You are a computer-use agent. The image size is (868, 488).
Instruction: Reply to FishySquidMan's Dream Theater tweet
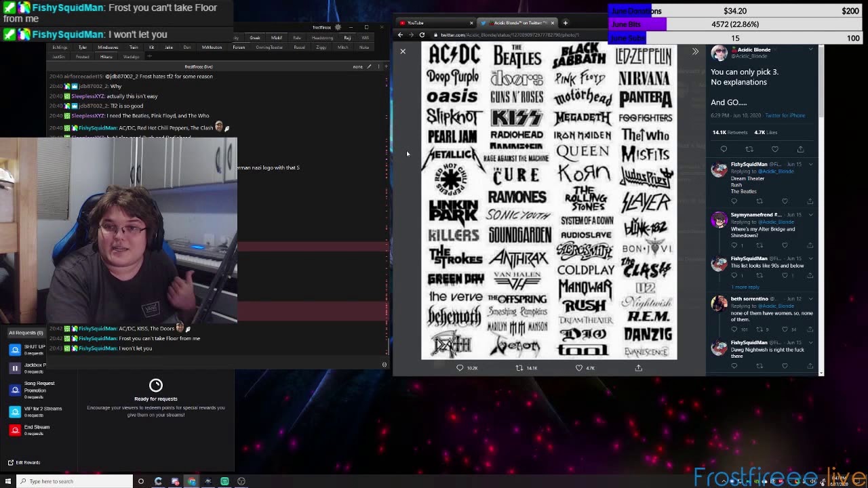point(734,201)
